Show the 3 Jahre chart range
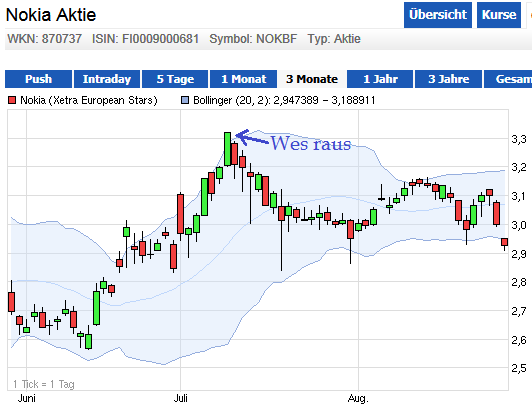This screenshot has height=409, width=532. 448,79
